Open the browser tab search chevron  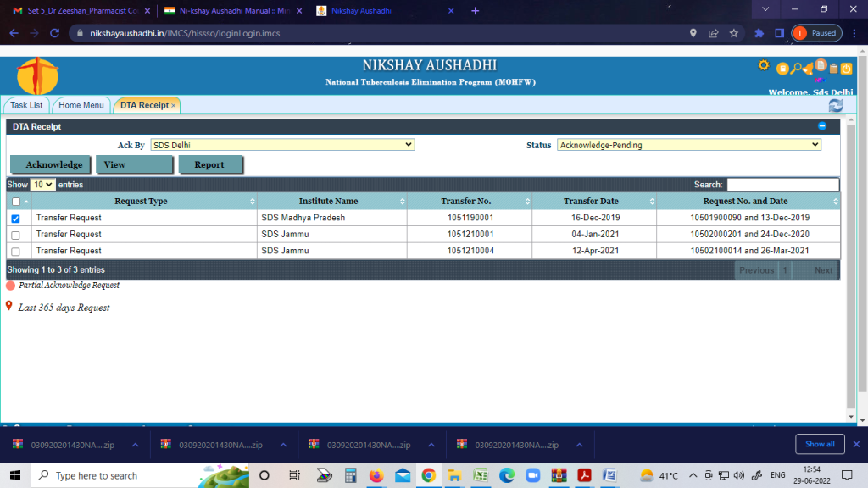tap(765, 9)
